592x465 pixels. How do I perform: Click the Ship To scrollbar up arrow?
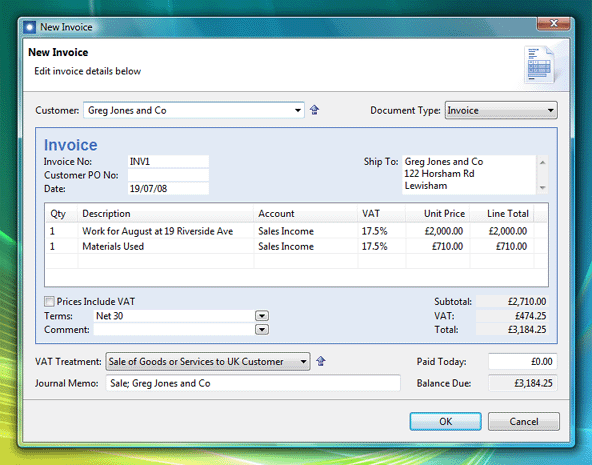[542, 162]
